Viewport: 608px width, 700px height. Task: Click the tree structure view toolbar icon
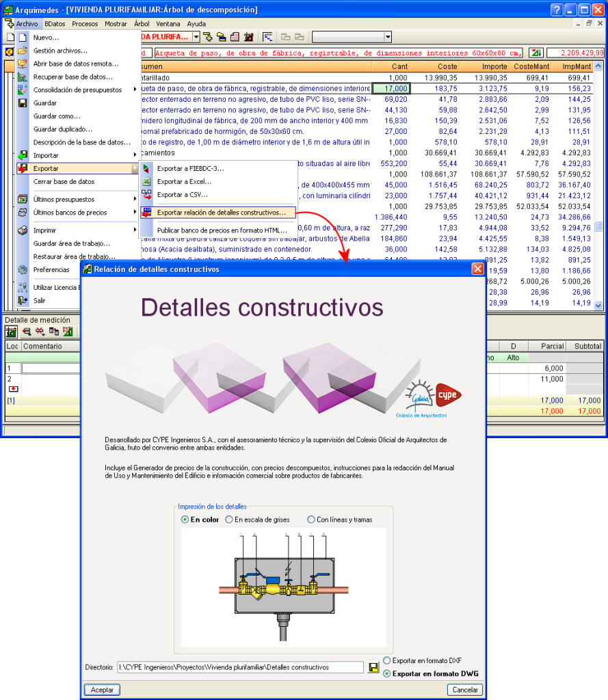[267, 37]
